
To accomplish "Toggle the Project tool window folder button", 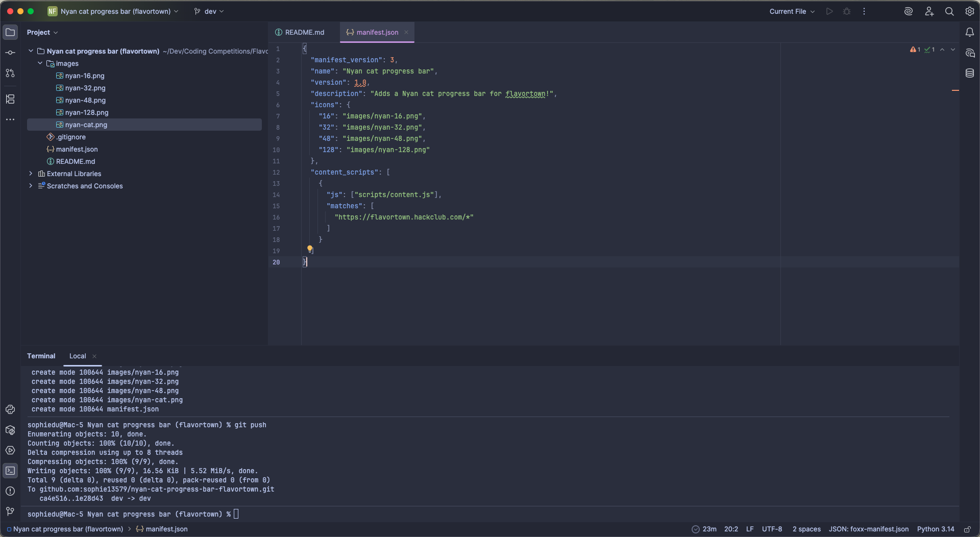I will point(10,32).
